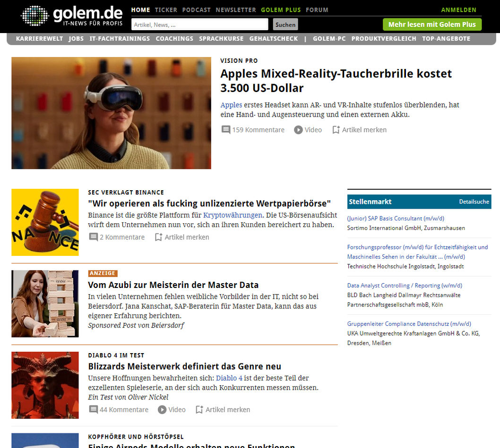The width and height of the screenshot is (500, 448).
Task: Open comments icon for Vision Pro article
Action: coord(226,130)
